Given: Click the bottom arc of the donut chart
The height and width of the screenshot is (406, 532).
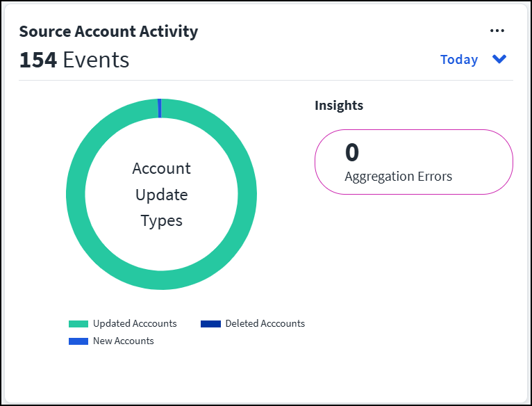Looking at the screenshot, I should [x=162, y=280].
